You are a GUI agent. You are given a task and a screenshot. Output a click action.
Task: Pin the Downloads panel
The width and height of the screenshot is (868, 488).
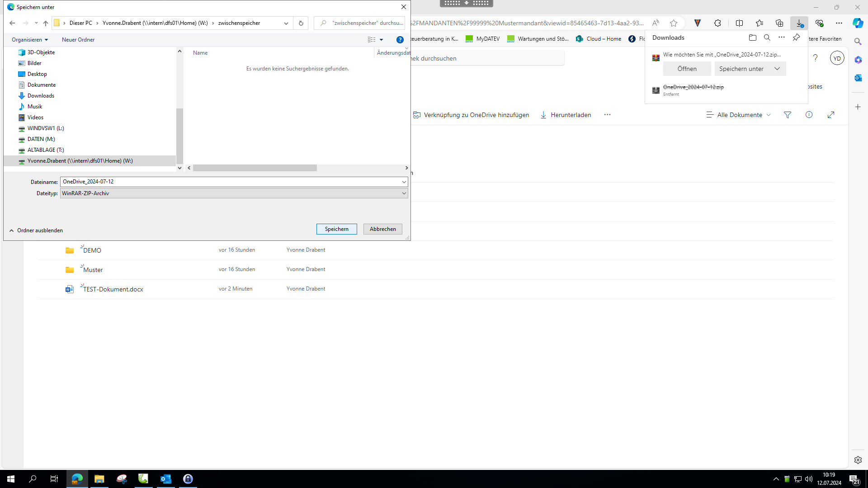pos(796,38)
